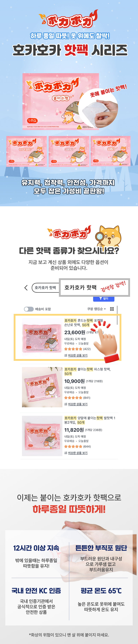Click the 호카호카 핫팩 search input field
138x644 pixels.
[x=94, y=287]
